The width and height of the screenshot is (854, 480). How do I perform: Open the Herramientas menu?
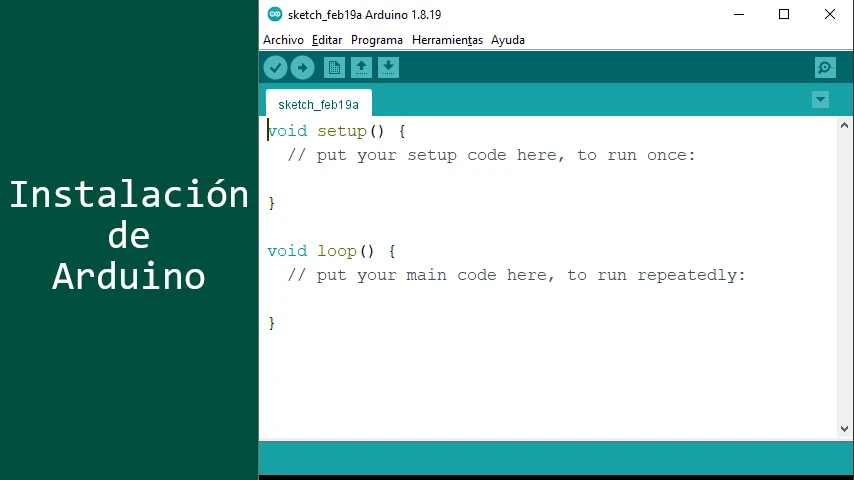[x=447, y=40]
